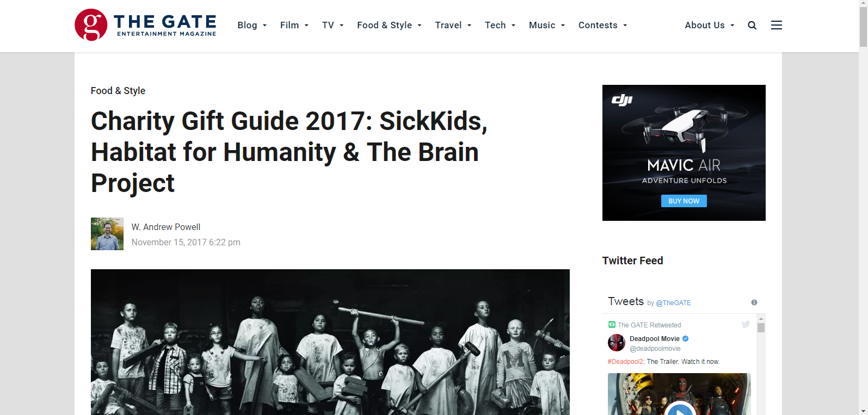
Task: Open the site search magnifier icon
Action: (x=752, y=25)
